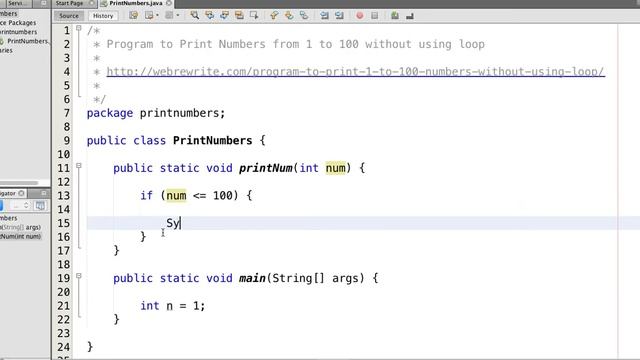The width and height of the screenshot is (640, 360).
Task: Open the Start Page tab
Action: pos(69,3)
